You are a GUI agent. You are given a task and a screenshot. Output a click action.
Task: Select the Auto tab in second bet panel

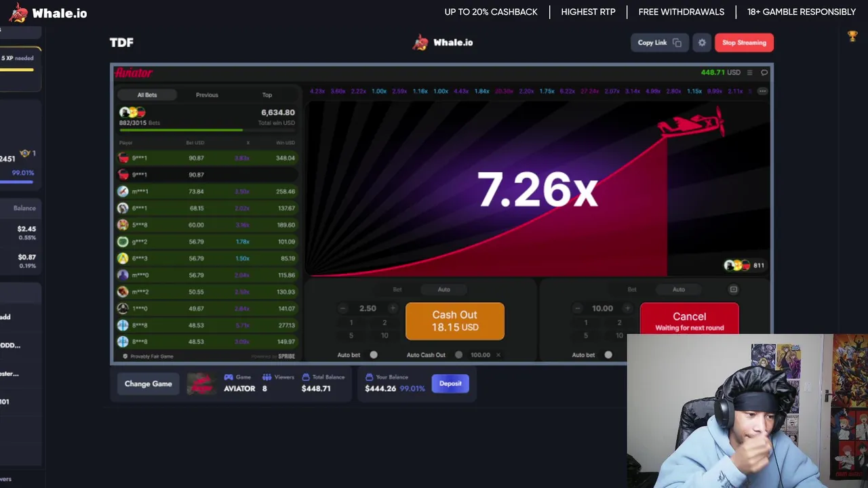pyautogui.click(x=679, y=289)
